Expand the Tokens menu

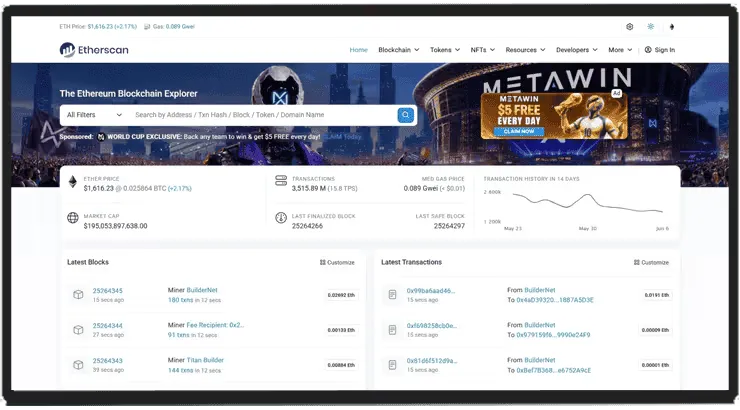click(445, 50)
